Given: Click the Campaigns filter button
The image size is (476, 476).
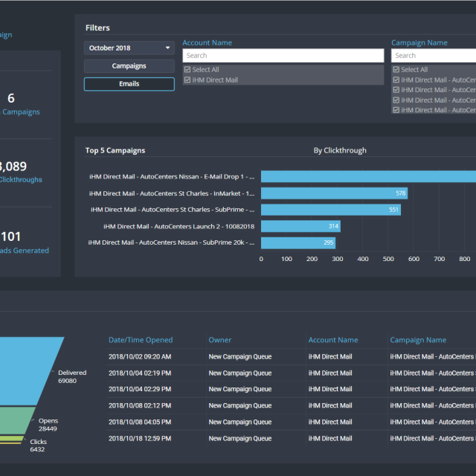Looking at the screenshot, I should coord(129,66).
